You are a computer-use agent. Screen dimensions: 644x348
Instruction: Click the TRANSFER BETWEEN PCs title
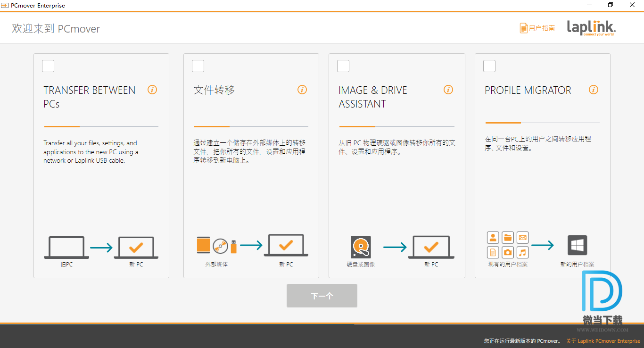[x=90, y=97]
